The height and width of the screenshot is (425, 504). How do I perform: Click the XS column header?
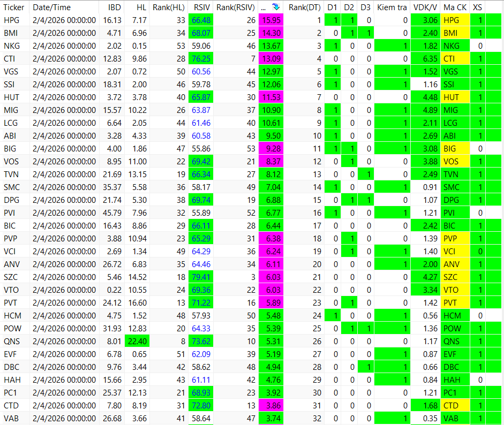pos(477,7)
